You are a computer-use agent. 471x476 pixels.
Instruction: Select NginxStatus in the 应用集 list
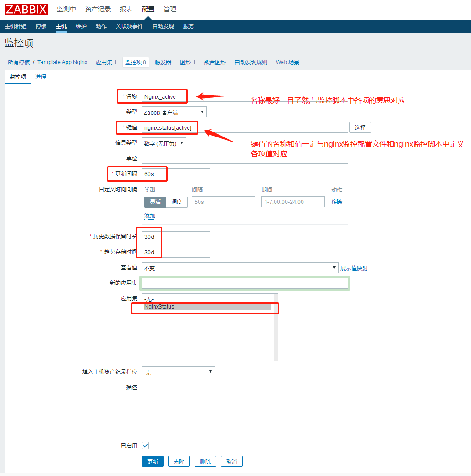(208, 307)
